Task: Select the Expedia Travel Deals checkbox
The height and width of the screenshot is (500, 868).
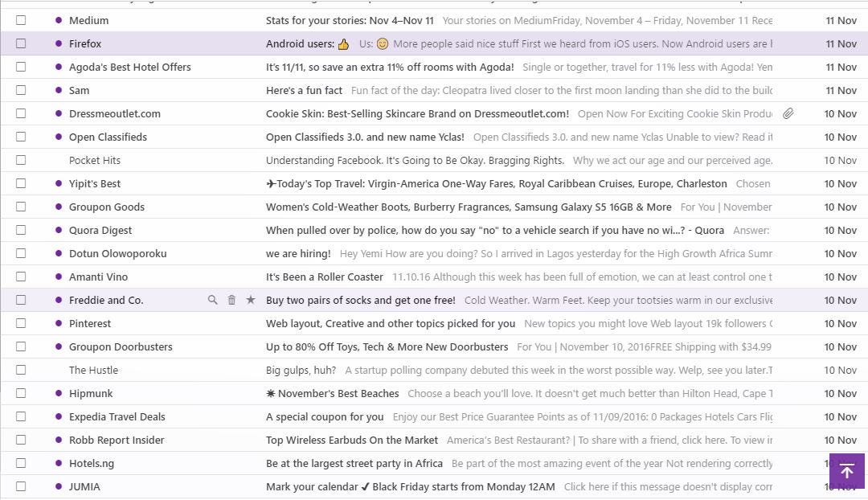Action: coord(21,416)
